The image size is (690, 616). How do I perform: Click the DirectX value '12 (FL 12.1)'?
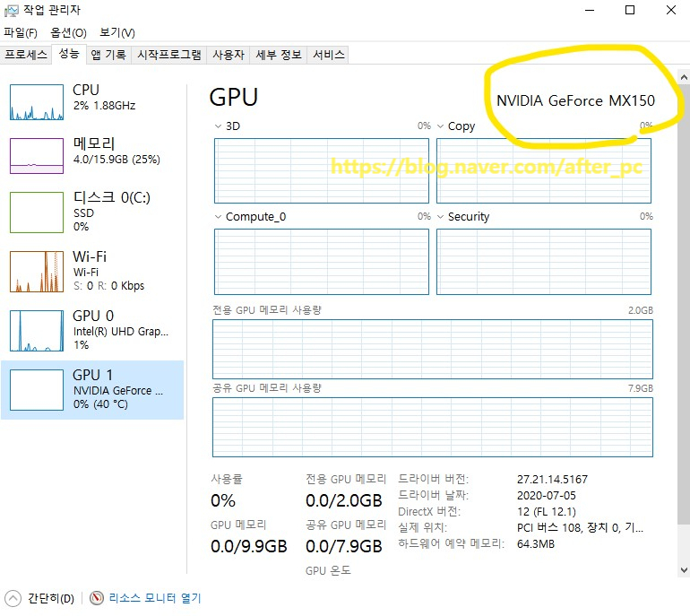(x=546, y=512)
